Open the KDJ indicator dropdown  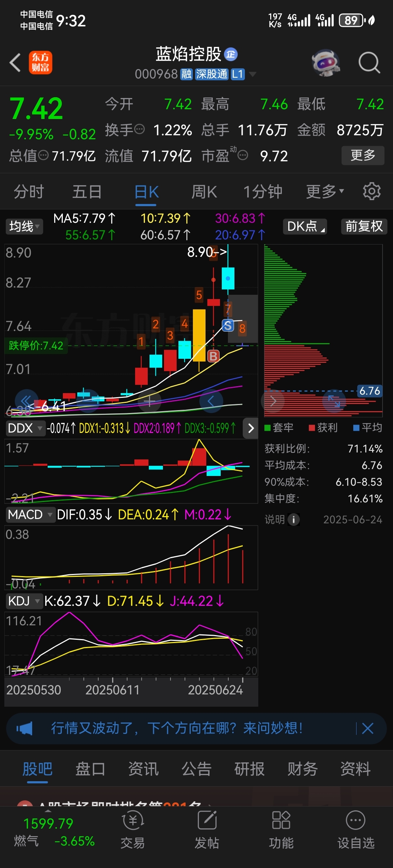click(24, 601)
